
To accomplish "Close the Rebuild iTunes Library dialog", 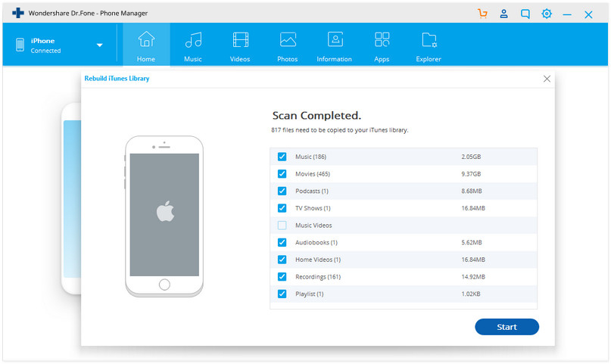I will (547, 79).
